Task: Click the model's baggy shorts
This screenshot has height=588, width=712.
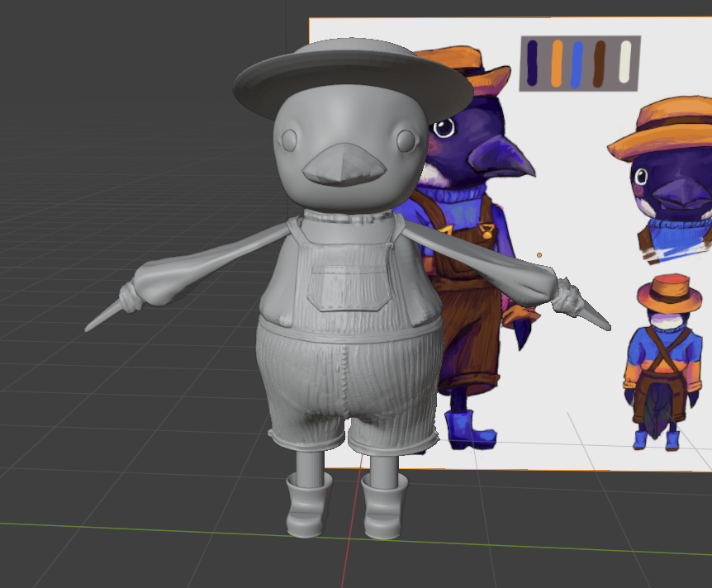Action: click(347, 388)
